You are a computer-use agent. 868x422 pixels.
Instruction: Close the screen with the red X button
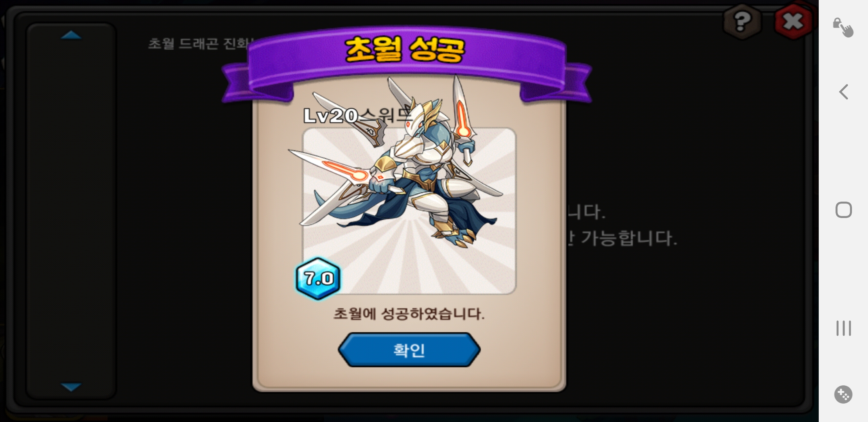tap(793, 21)
